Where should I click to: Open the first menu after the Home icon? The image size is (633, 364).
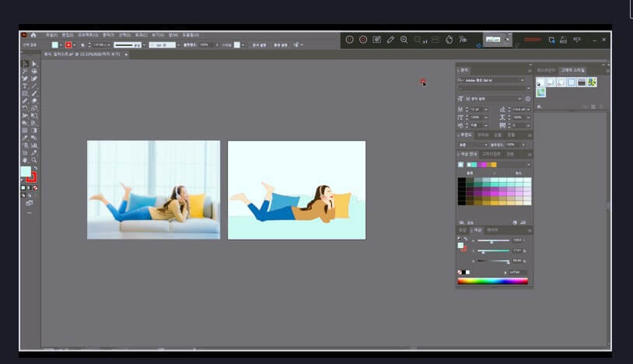(x=51, y=35)
